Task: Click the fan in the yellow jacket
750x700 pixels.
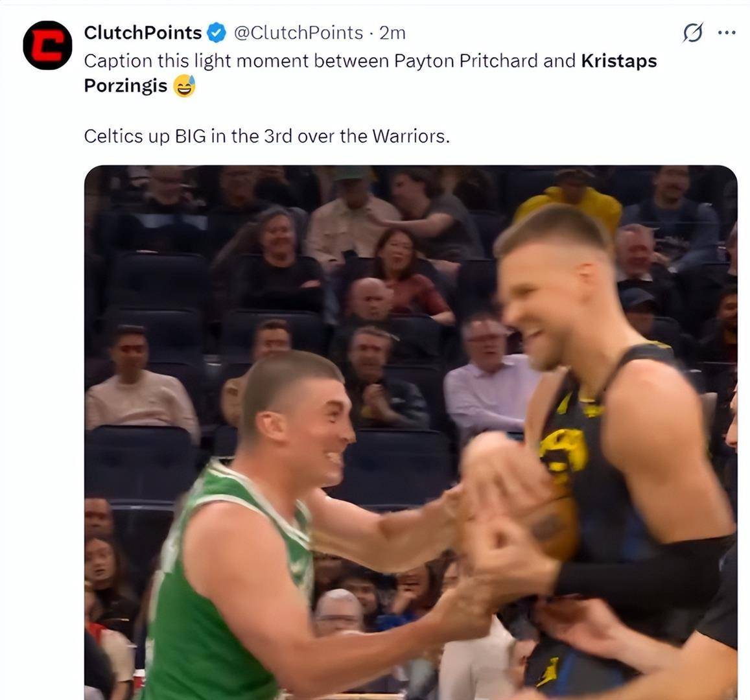Action: pyautogui.click(x=569, y=201)
